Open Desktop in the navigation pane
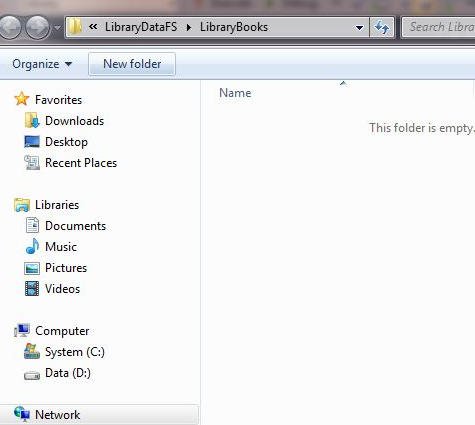Image resolution: width=475 pixels, height=425 pixels. (x=66, y=142)
